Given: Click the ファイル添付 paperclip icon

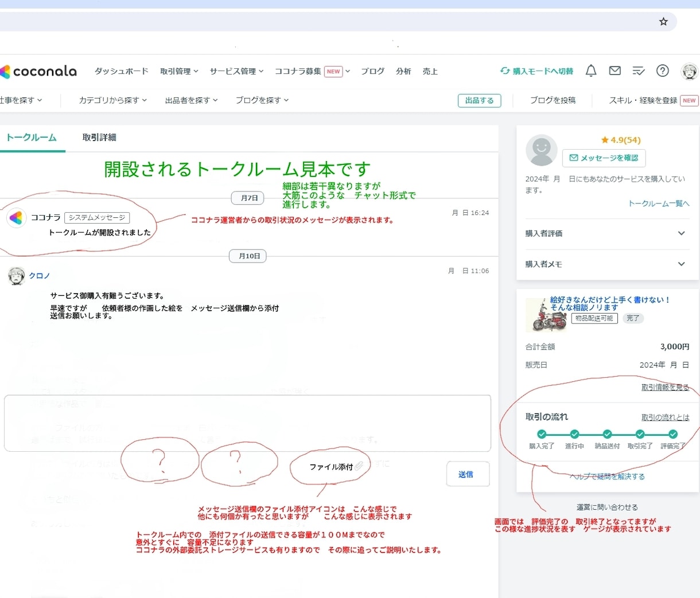Looking at the screenshot, I should coord(359,466).
